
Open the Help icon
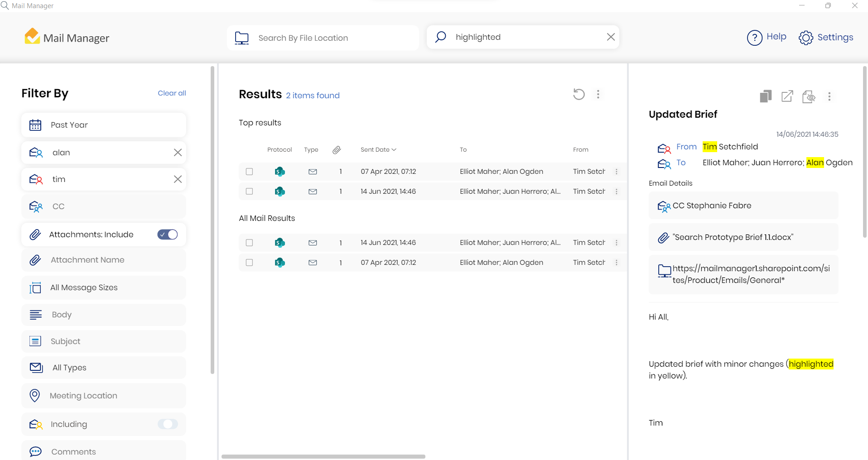coord(754,38)
